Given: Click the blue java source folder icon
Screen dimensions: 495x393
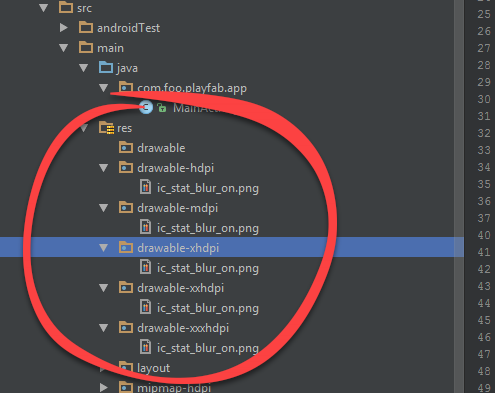Looking at the screenshot, I should (106, 67).
